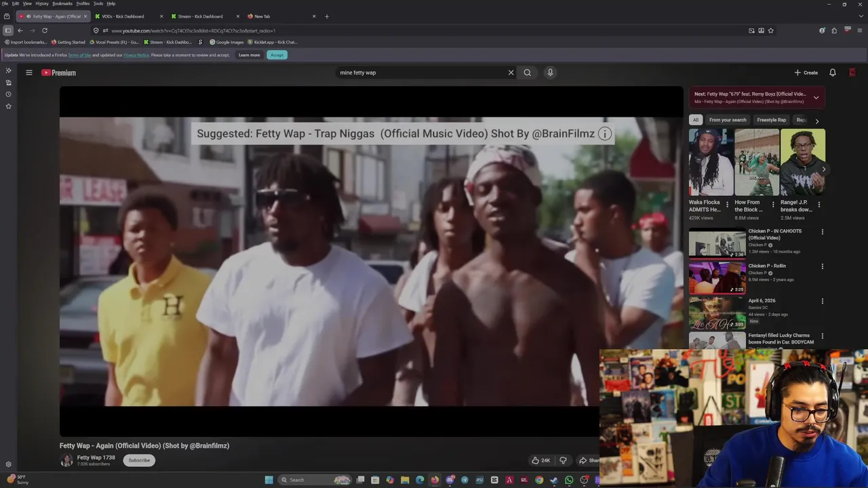868x488 pixels.
Task: Open the info icon on suggested video
Action: [x=605, y=134]
